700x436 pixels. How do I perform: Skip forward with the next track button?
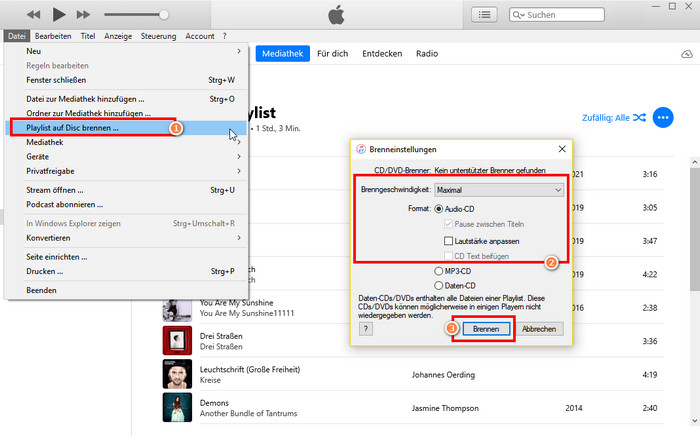tap(83, 15)
